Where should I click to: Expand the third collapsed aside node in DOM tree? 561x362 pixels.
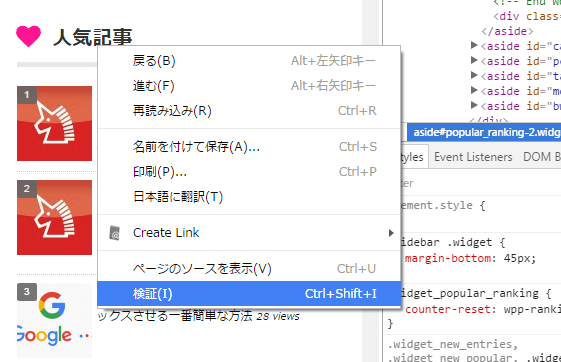[474, 75]
